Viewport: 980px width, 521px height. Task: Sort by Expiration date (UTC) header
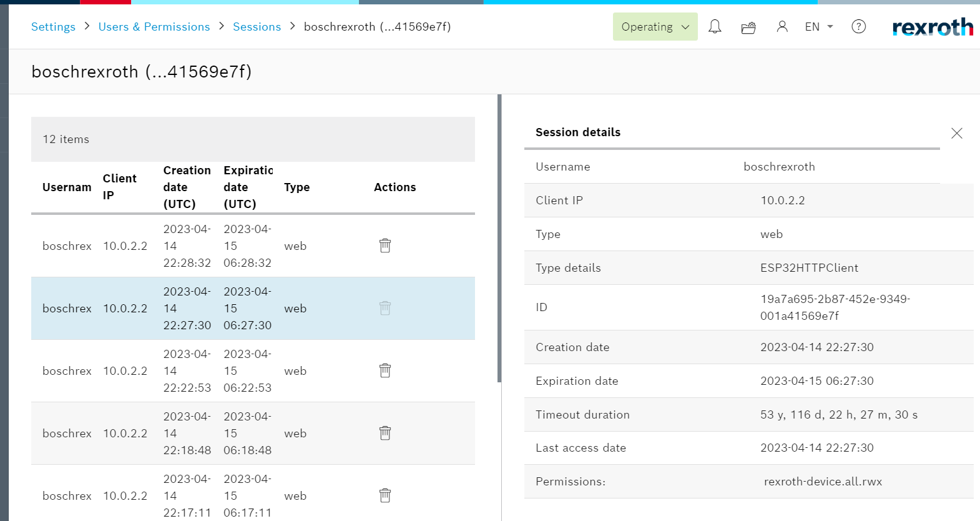coord(248,187)
